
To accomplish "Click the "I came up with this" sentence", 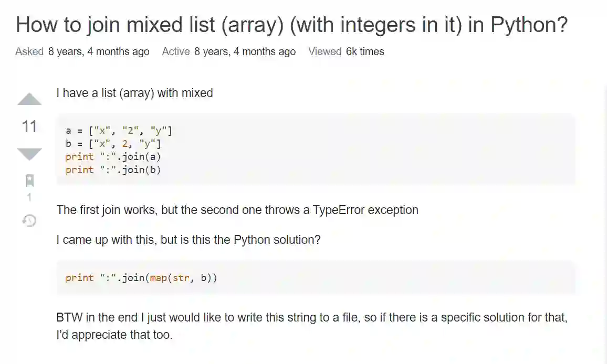I will 188,240.
